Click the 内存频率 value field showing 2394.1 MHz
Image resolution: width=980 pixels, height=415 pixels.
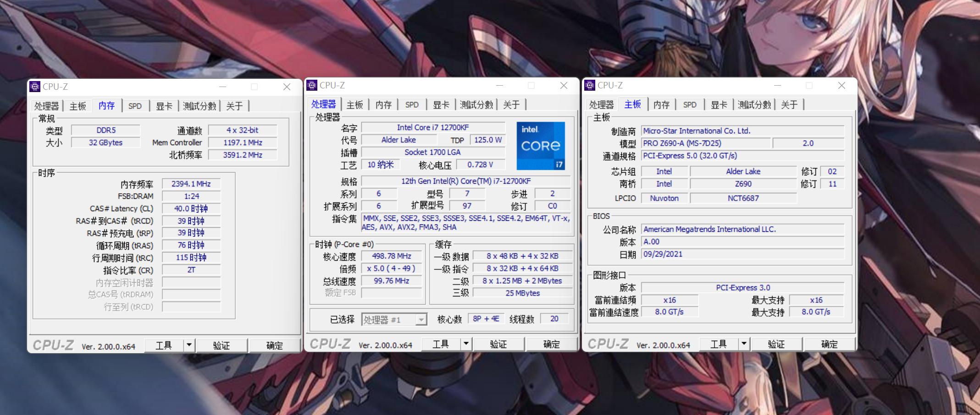point(191,184)
